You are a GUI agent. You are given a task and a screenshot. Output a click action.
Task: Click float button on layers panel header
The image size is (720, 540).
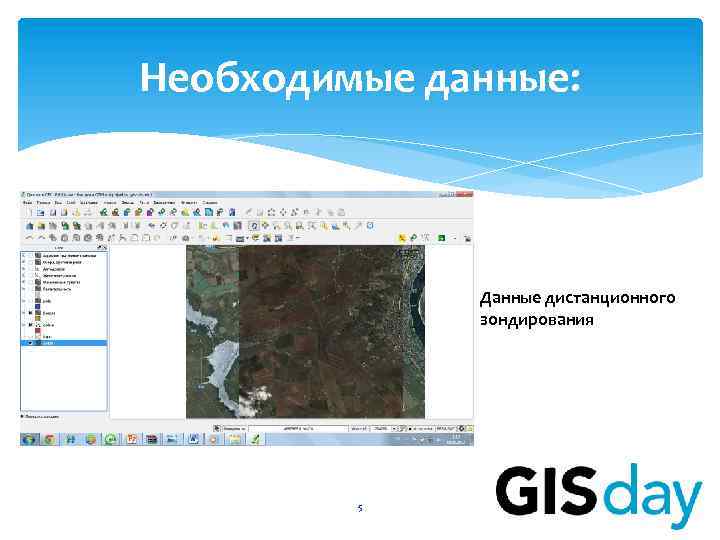99,248
